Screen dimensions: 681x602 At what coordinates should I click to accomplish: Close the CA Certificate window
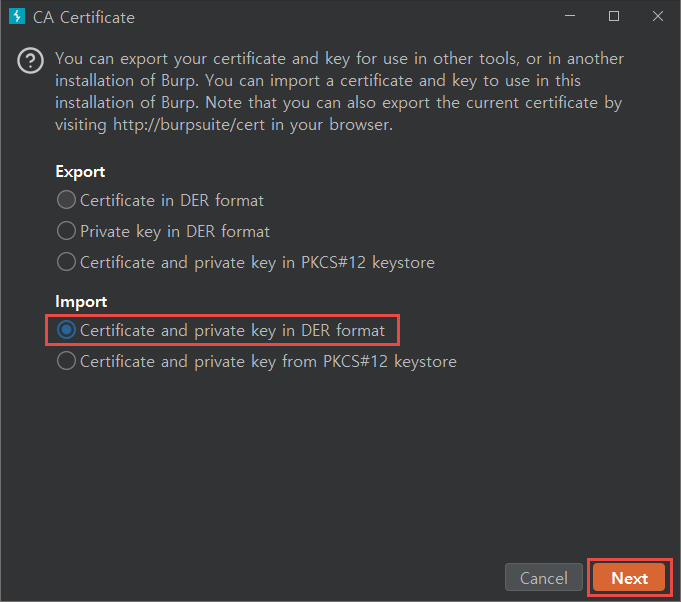coord(658,16)
